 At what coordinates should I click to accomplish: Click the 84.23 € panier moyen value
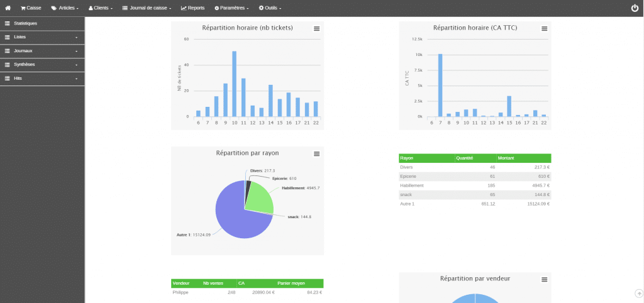coord(314,293)
